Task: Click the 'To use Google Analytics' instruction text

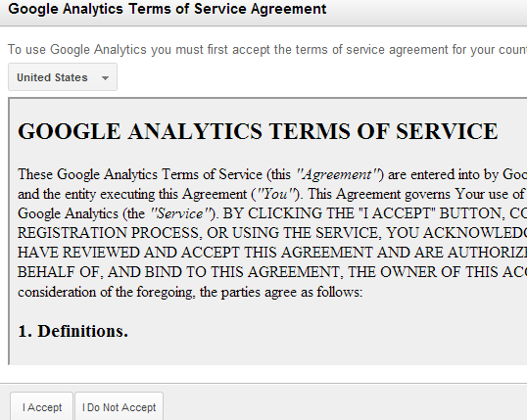Action: pyautogui.click(x=267, y=50)
